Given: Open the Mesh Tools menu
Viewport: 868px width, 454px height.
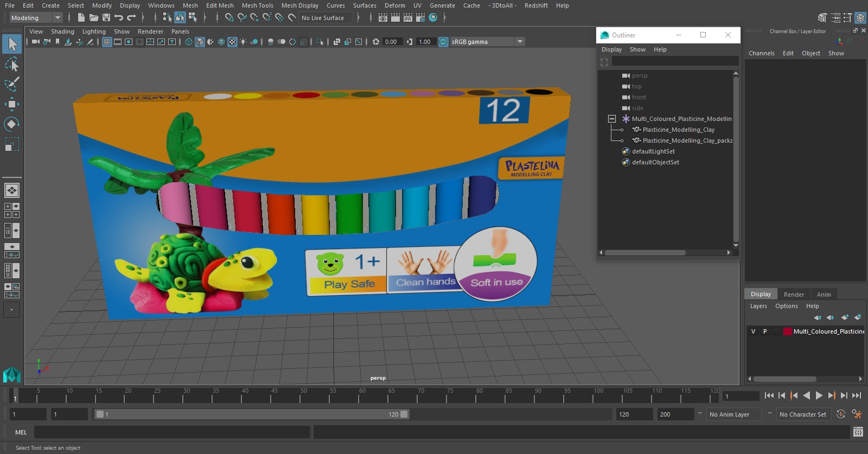Looking at the screenshot, I should [x=257, y=5].
